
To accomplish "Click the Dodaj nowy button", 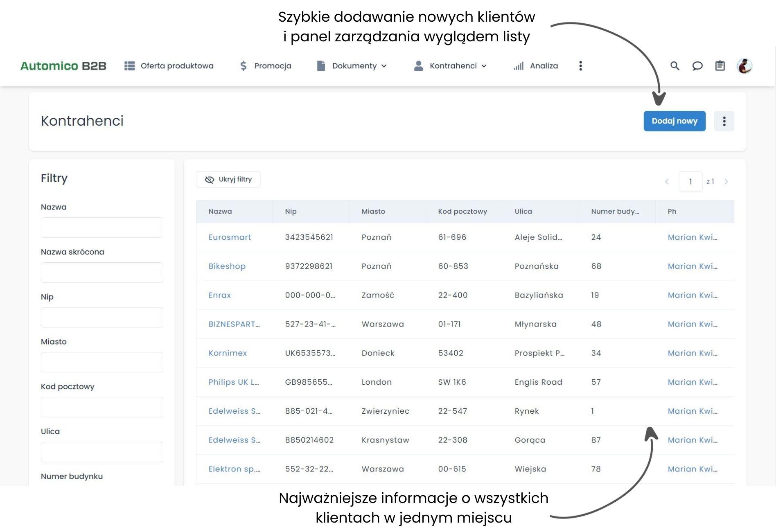I will pyautogui.click(x=674, y=121).
